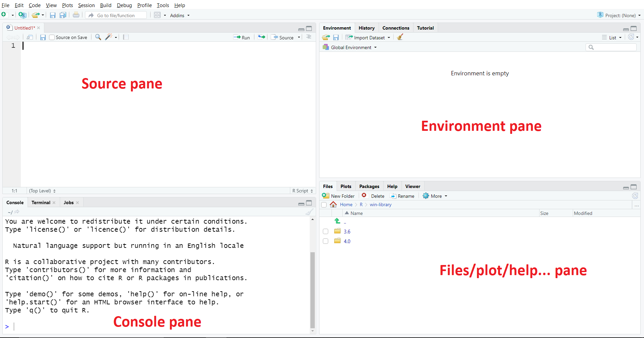The width and height of the screenshot is (644, 338).
Task: Click the Re-run previous code icon
Action: coord(261,37)
